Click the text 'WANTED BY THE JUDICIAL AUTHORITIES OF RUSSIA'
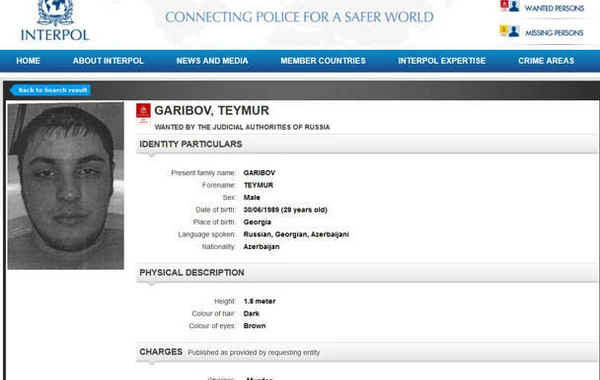 coord(242,127)
